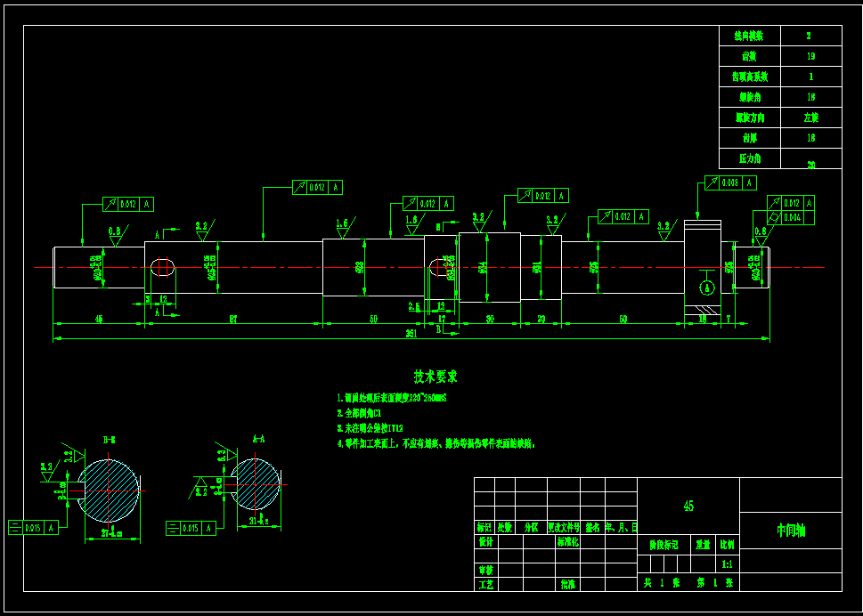Screen dimensions: 863x616
Task: Click the 左旋 value in the gear table
Action: click(810, 118)
